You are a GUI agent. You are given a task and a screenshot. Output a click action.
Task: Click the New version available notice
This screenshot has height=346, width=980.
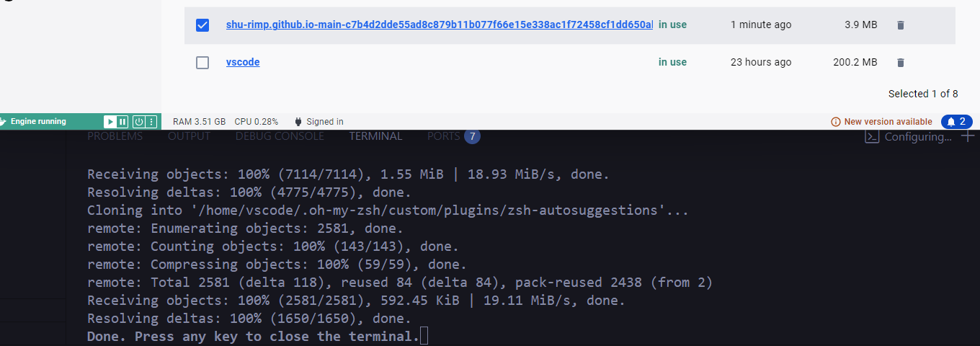882,122
